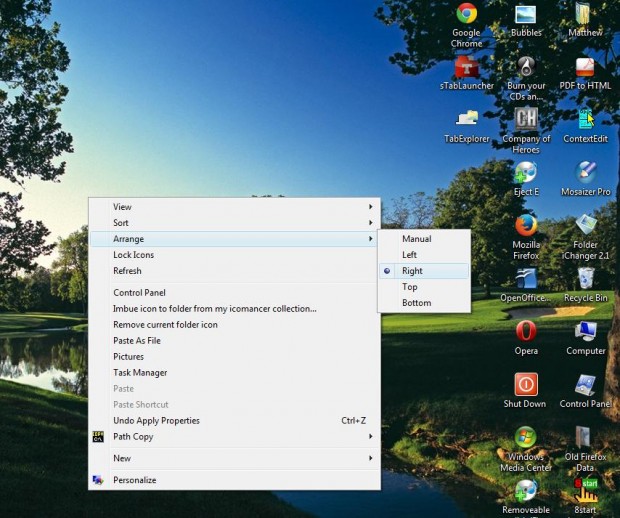This screenshot has width=620, height=518.
Task: Open Personalize from the context menu
Action: coord(135,480)
